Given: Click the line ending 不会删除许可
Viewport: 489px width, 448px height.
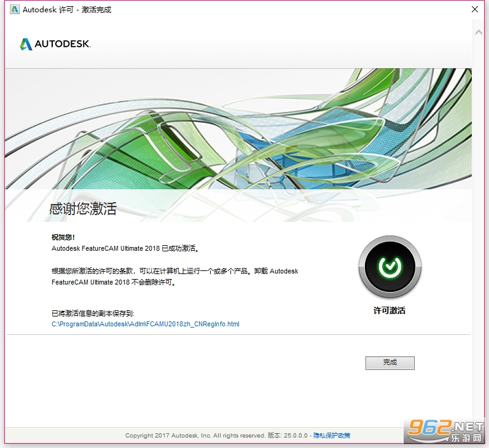Looking at the screenshot, I should (114, 282).
